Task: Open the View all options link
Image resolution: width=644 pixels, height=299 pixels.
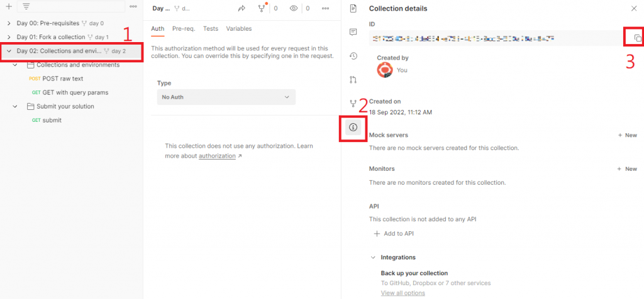Action: pos(403,293)
